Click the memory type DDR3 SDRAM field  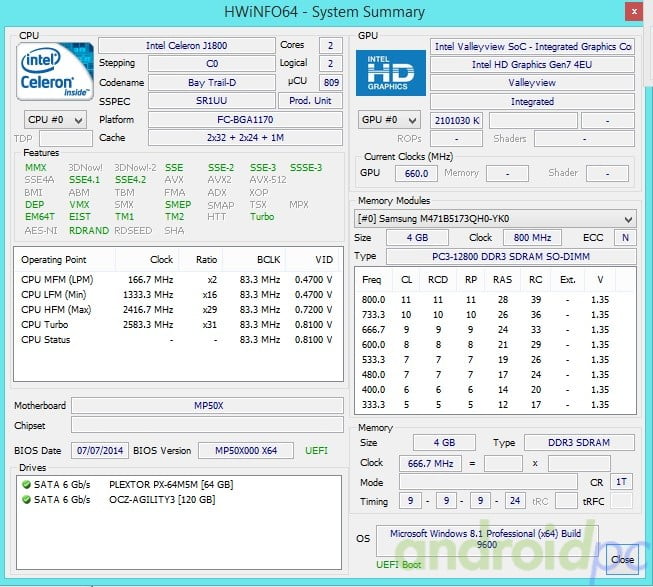[579, 443]
